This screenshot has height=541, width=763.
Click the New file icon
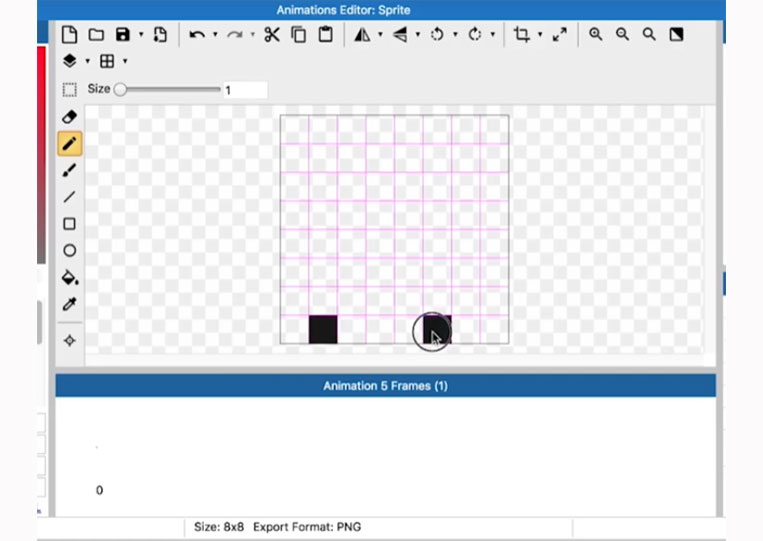pyautogui.click(x=70, y=35)
